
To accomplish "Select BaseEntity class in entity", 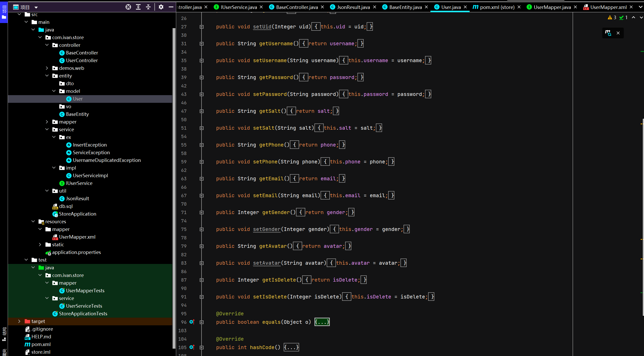I will (x=77, y=114).
